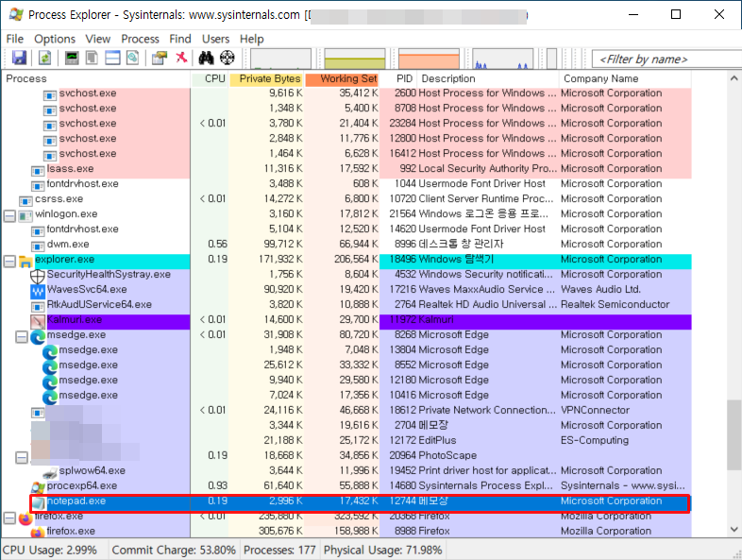Image resolution: width=742 pixels, height=560 pixels.
Task: Collapse the parent msedge.exe tree node
Action: pos(22,337)
